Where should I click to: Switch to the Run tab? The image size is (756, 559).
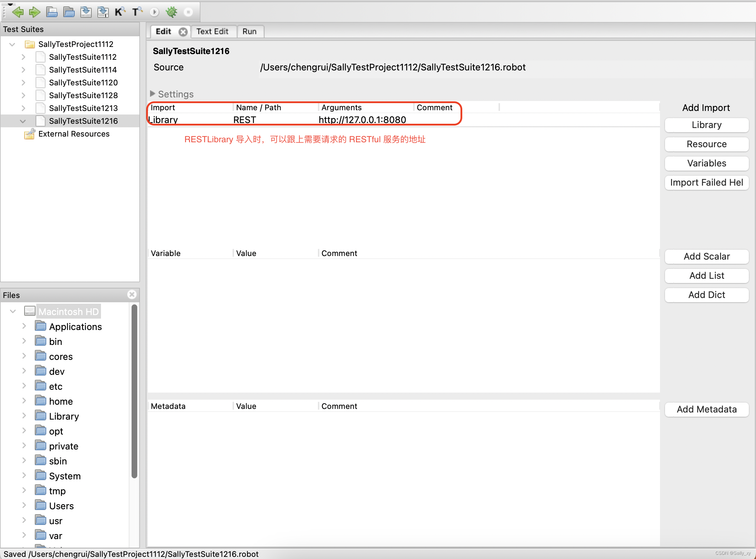point(250,31)
